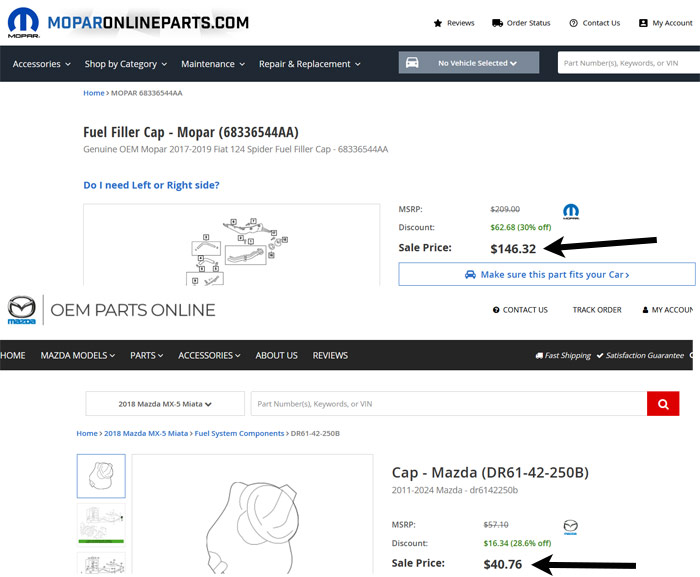
Task: Click the Mopar part number search field
Action: tap(627, 63)
